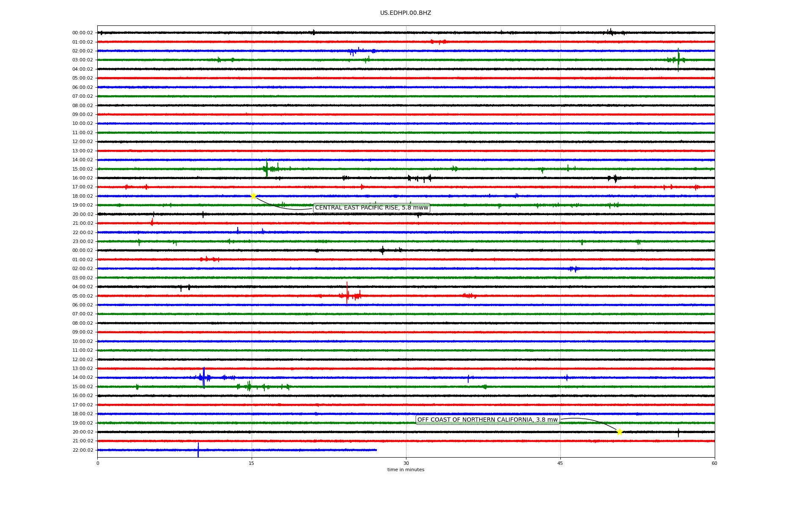
Task: Click the 22:00:02 label of the final shortened blue trace
Action: [x=82, y=450]
